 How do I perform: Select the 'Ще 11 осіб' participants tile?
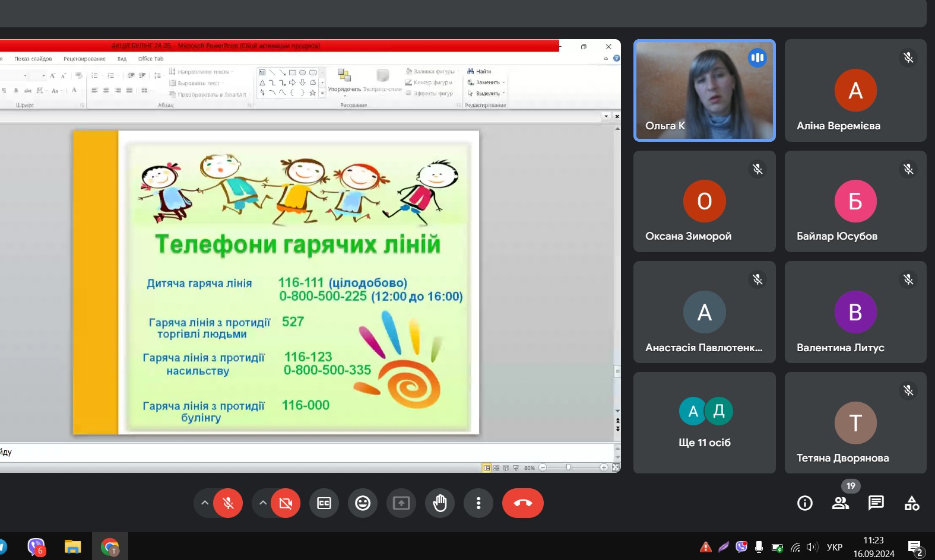[705, 422]
